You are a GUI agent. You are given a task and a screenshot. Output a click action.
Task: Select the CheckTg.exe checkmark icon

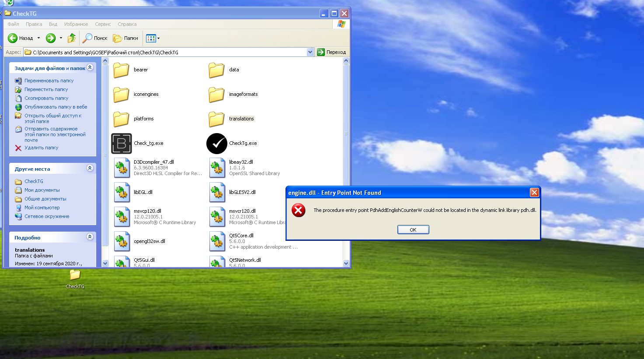[216, 143]
